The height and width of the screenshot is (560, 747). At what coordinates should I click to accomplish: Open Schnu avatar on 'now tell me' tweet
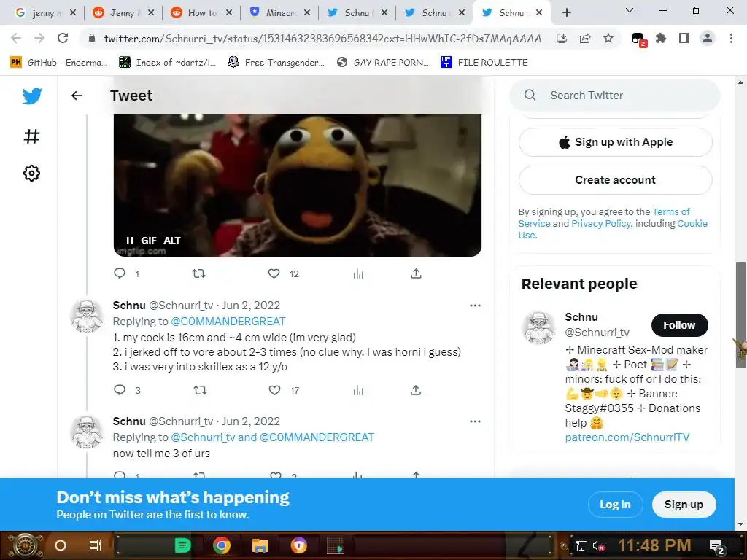tap(86, 432)
